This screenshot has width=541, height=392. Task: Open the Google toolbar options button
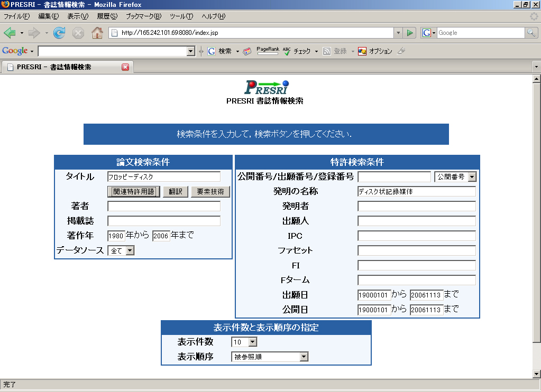[x=375, y=51]
